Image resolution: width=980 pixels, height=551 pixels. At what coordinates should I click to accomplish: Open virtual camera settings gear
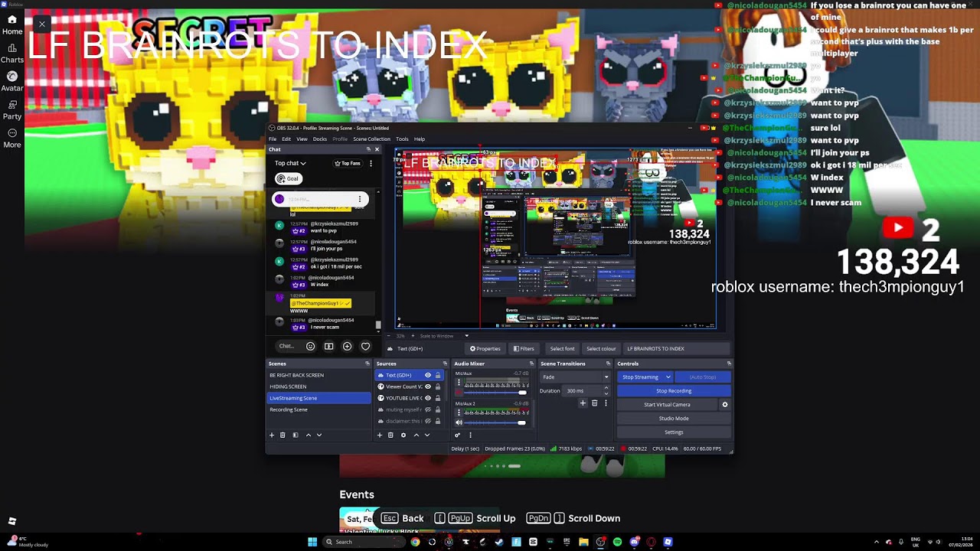click(725, 404)
